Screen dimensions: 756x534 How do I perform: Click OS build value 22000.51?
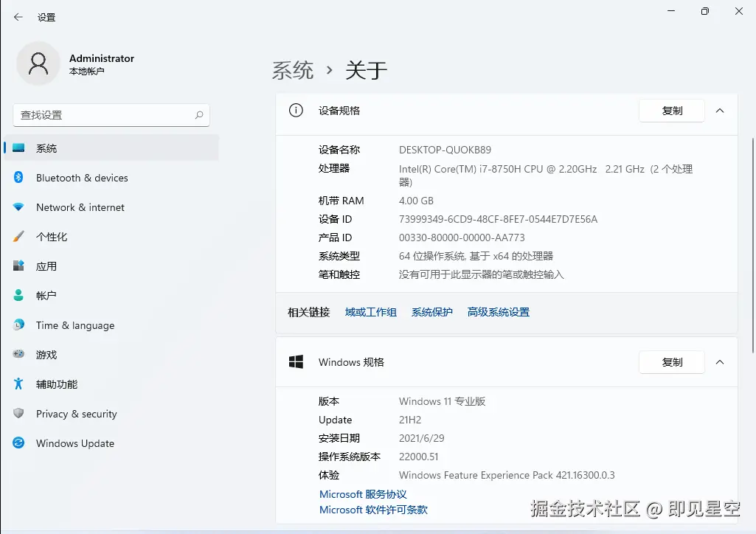pyautogui.click(x=418, y=457)
